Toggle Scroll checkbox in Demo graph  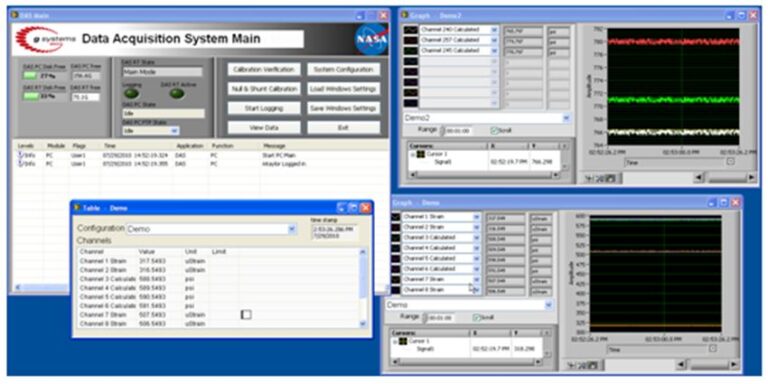point(476,317)
